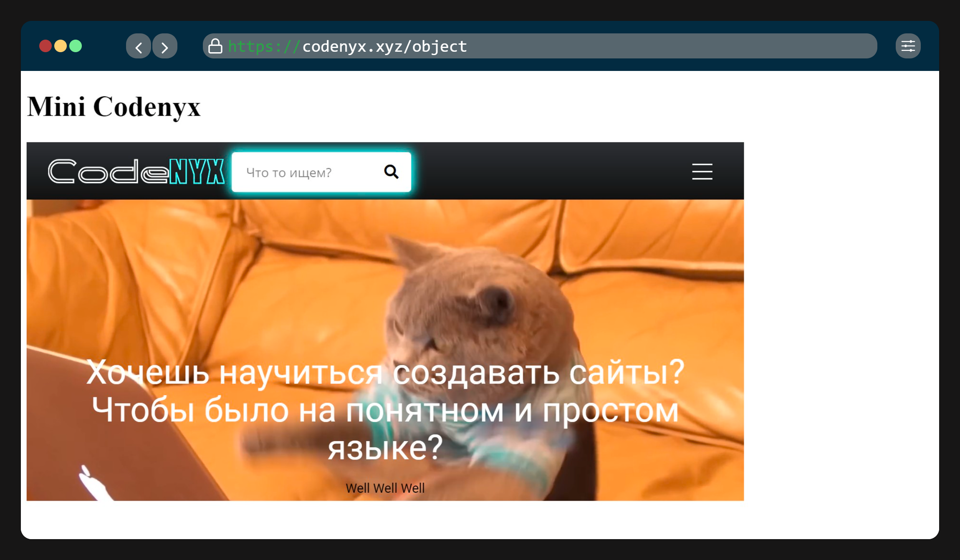
Task: Maximize window with the green dot
Action: coord(76,46)
